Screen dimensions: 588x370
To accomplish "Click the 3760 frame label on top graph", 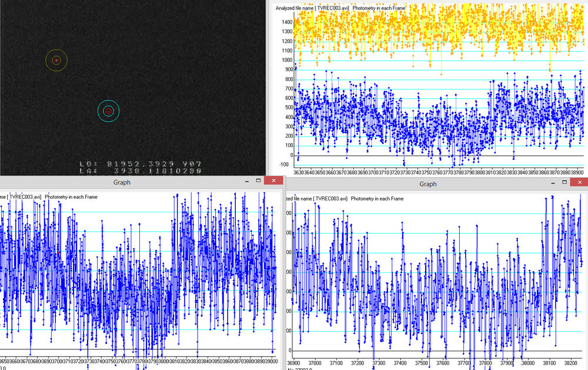I will tap(437, 172).
